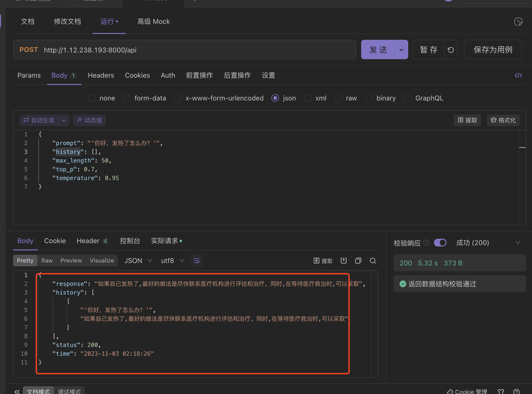Click the history clock icon at top right
Screen dimensions: 532x394
tap(518, 22)
